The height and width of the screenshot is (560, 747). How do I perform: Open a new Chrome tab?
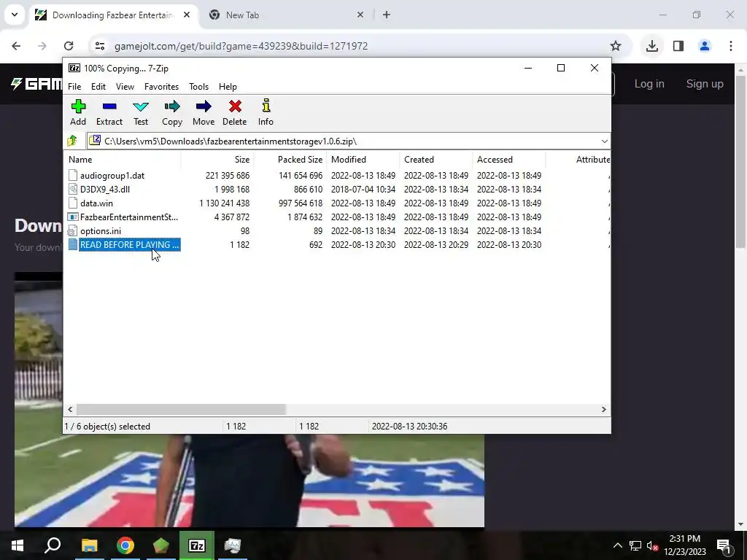387,15
